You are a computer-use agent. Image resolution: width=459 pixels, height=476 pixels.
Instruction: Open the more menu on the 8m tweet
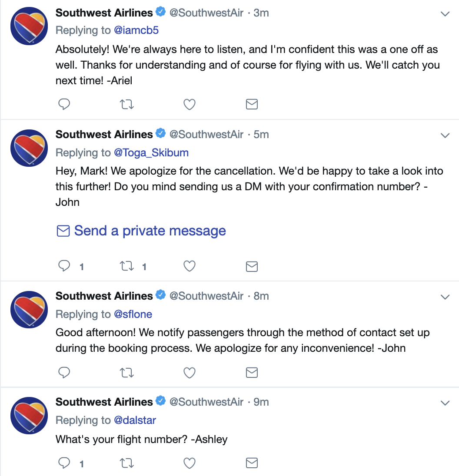pos(445,297)
